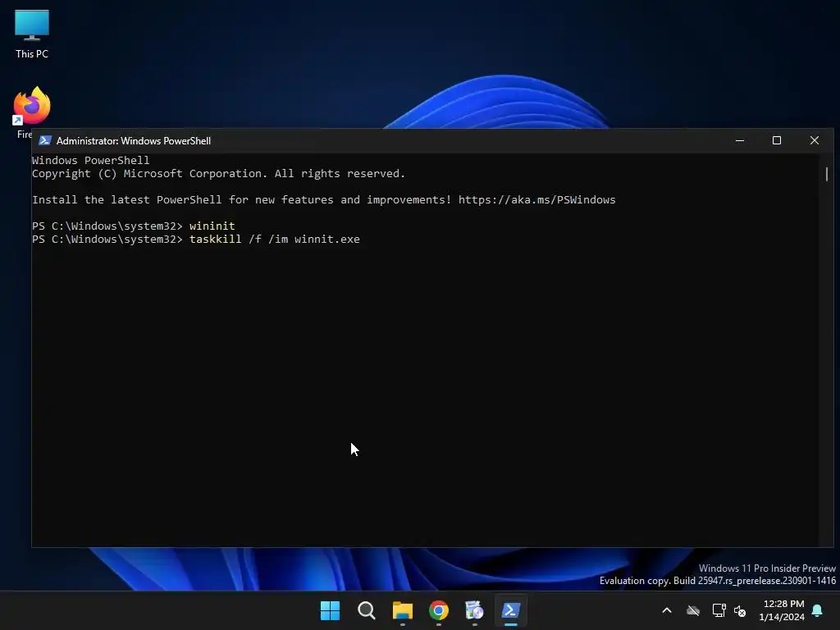Close the Administrator PowerShell window

tap(815, 140)
